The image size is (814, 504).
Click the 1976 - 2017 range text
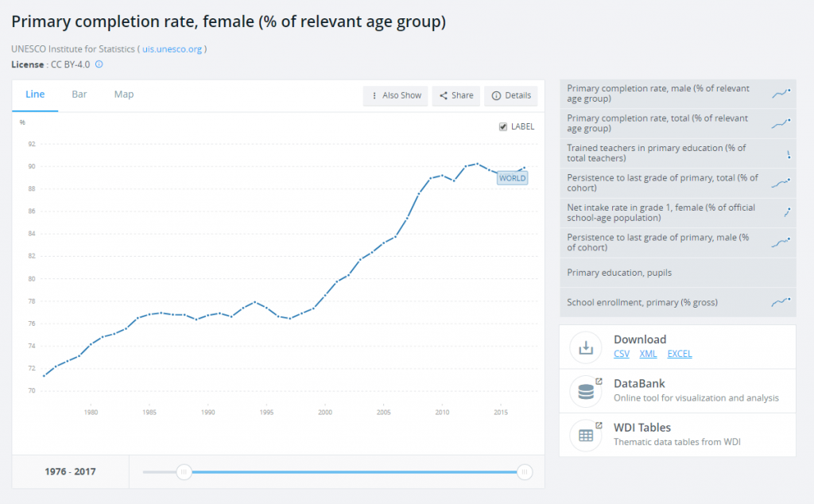click(70, 472)
